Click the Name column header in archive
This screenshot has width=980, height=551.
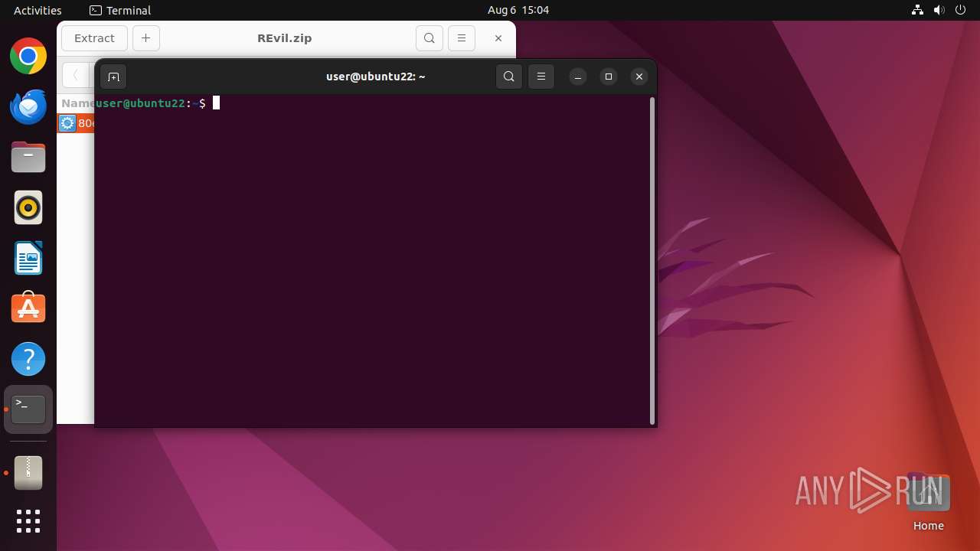77,103
